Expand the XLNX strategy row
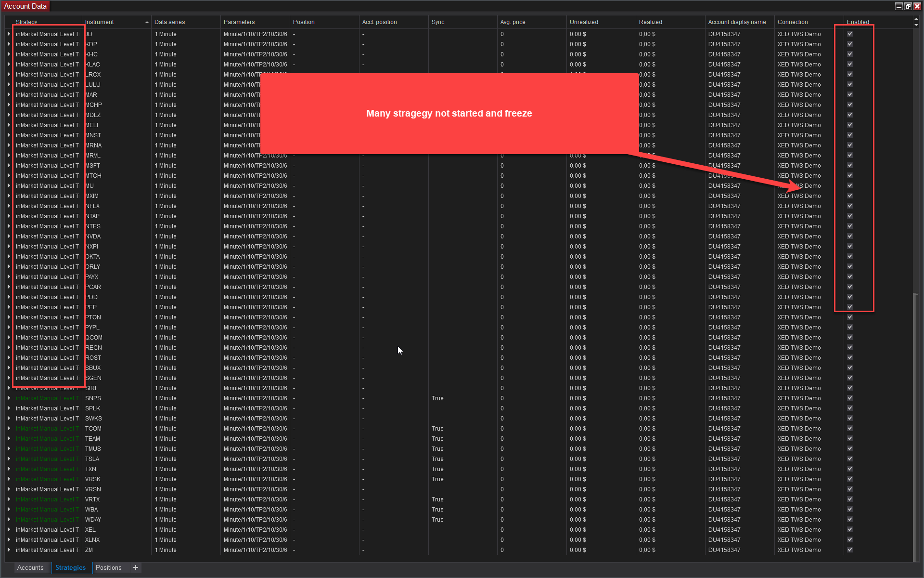This screenshot has width=924, height=578. pos(9,539)
